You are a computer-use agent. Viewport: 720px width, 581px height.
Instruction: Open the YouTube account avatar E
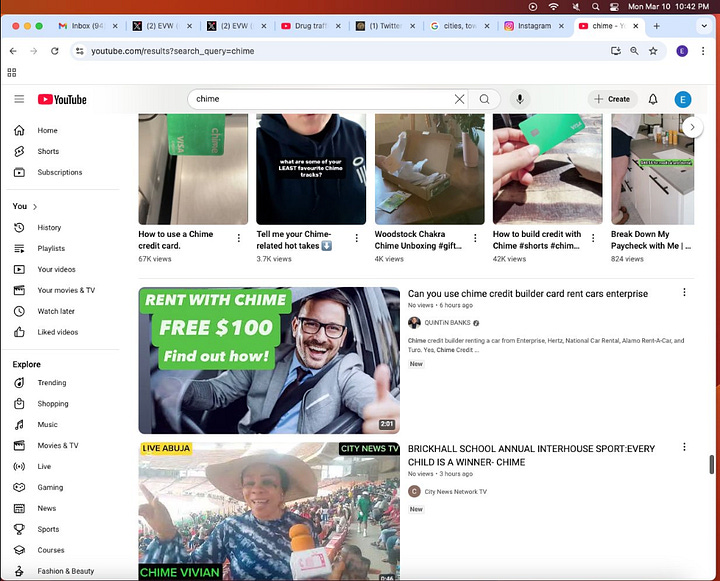[x=683, y=99]
